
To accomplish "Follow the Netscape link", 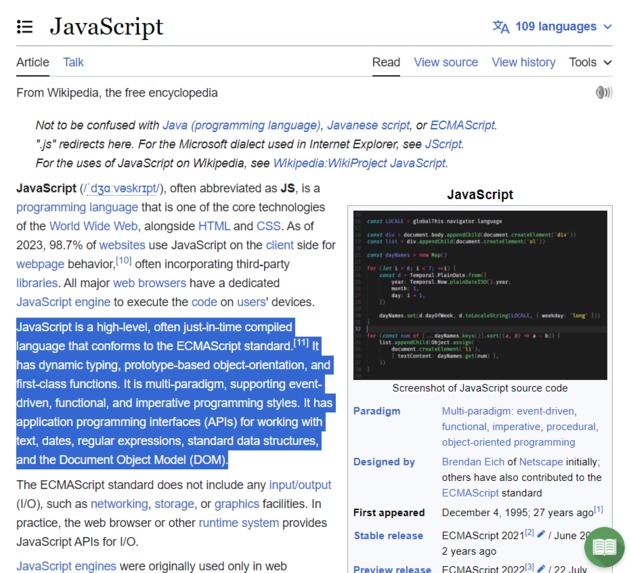I will (541, 462).
